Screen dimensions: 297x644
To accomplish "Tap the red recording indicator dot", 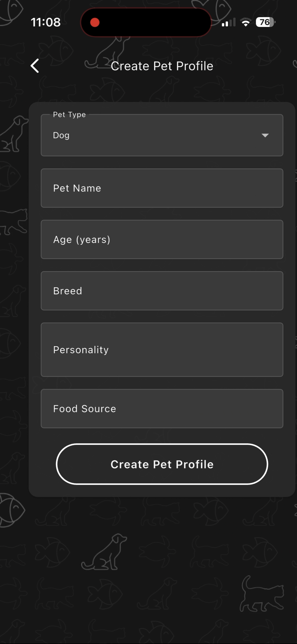I will tap(95, 22).
